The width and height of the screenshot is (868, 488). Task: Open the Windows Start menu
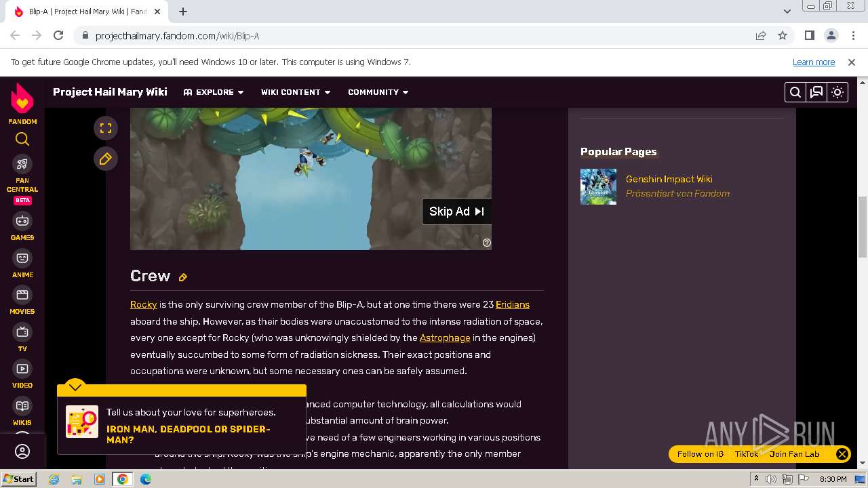pyautogui.click(x=19, y=479)
